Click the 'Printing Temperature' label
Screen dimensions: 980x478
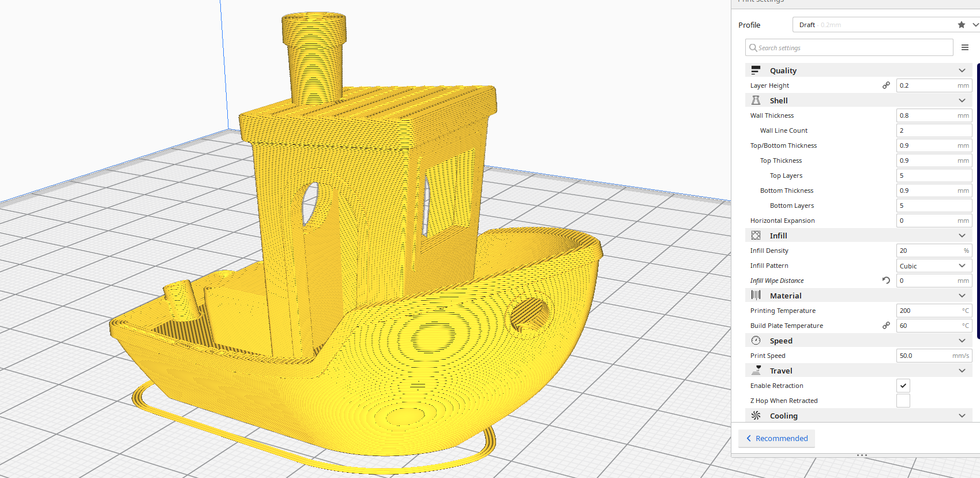click(783, 311)
